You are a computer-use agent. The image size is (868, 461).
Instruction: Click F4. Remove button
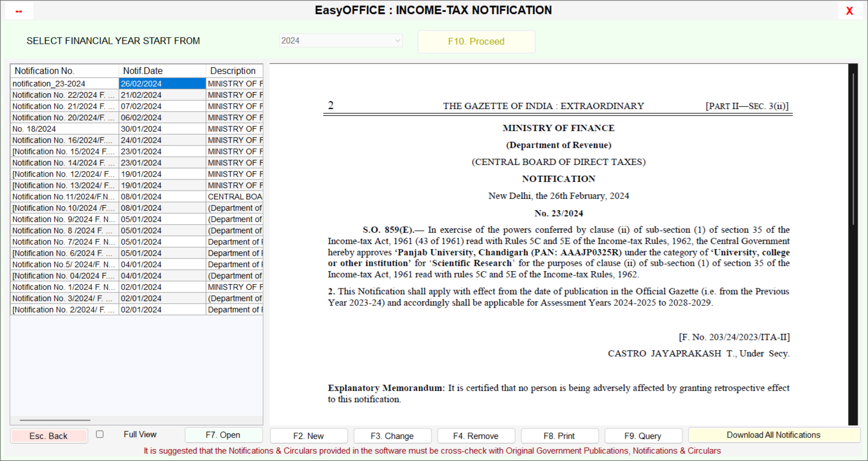[476, 436]
